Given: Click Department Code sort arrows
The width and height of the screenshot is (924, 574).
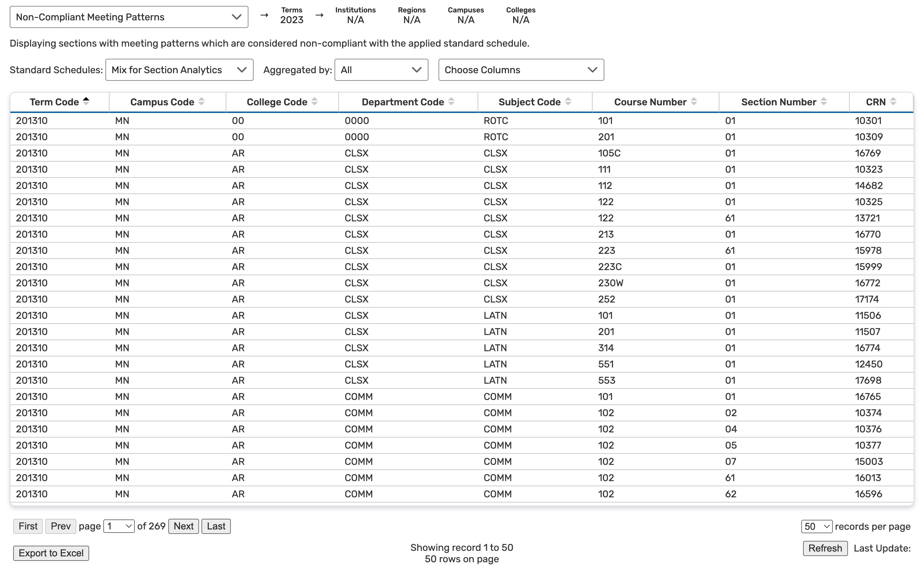Looking at the screenshot, I should click(x=451, y=101).
